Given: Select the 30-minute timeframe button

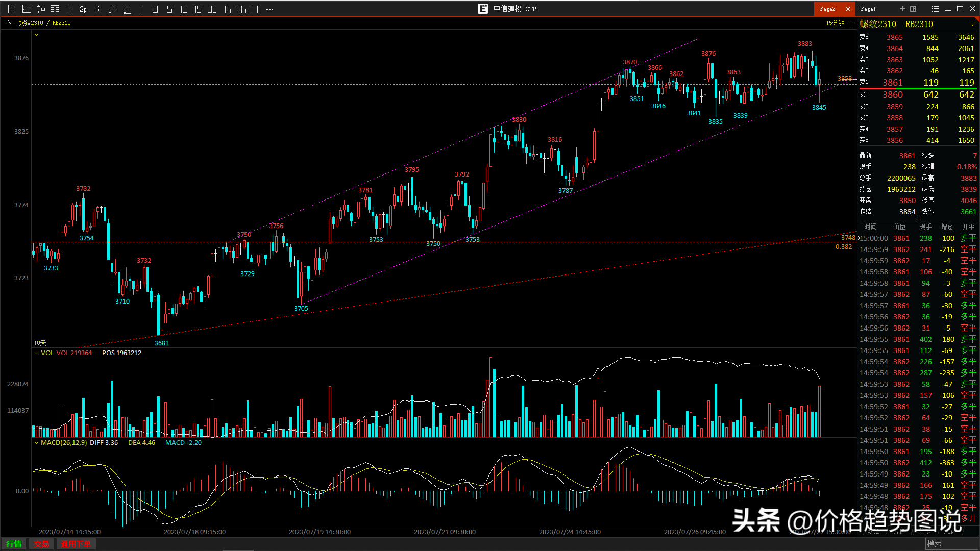Looking at the screenshot, I should [212, 9].
